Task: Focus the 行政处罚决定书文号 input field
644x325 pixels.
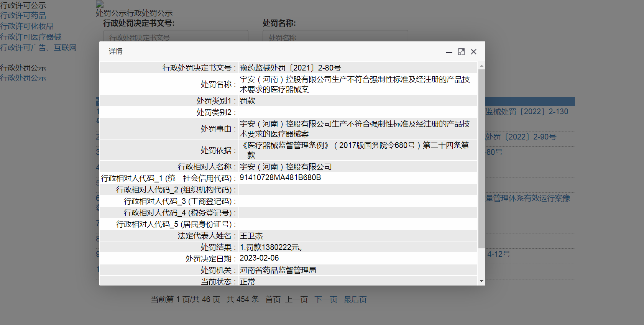Action: [x=176, y=36]
